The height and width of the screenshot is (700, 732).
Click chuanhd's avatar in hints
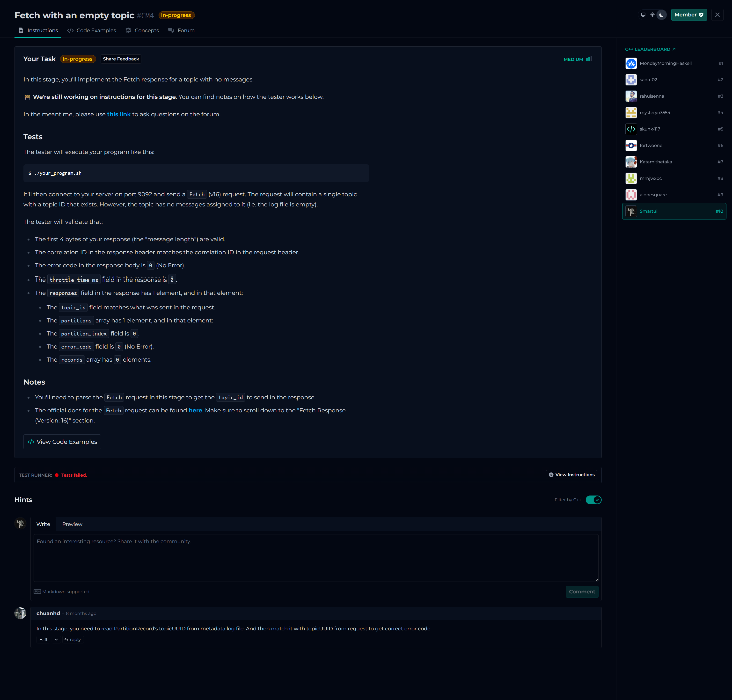(x=20, y=613)
